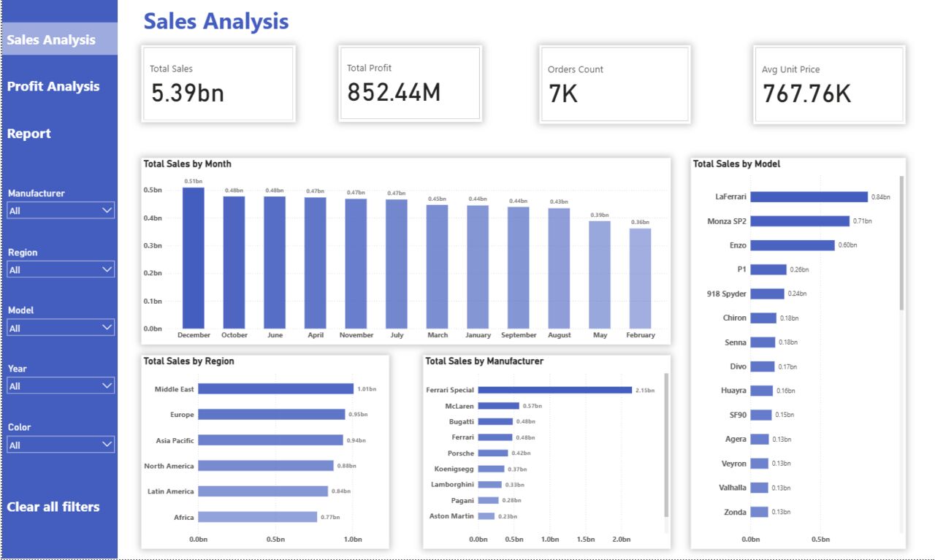Viewport: 935px width, 560px height.
Task: Click the October sales bar
Action: 234,262
